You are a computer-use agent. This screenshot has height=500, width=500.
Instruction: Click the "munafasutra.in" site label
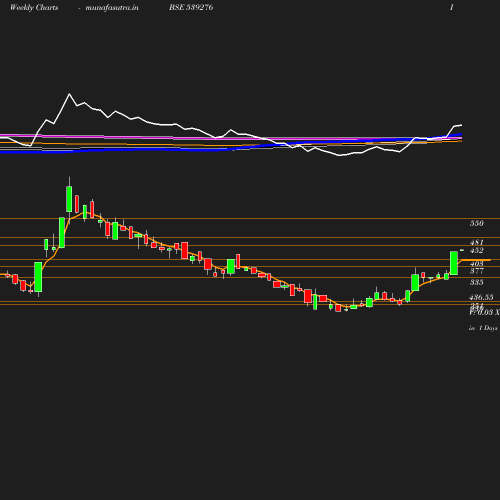[x=112, y=7]
